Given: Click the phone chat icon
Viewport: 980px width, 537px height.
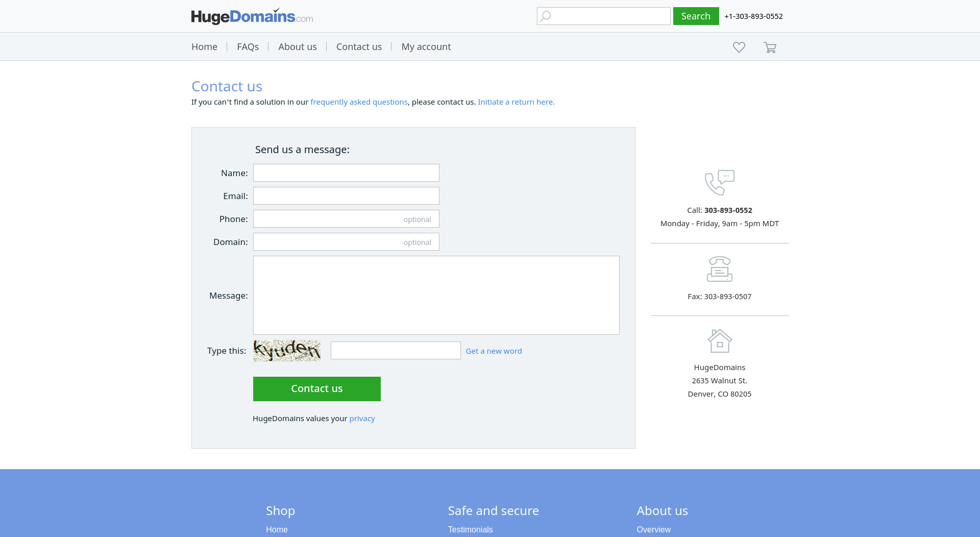Looking at the screenshot, I should pyautogui.click(x=719, y=183).
